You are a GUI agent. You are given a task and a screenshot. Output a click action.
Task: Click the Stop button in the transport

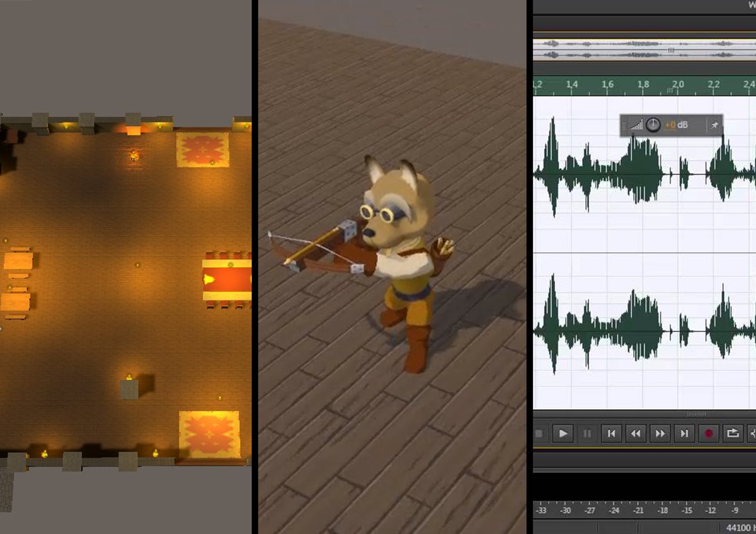541,433
